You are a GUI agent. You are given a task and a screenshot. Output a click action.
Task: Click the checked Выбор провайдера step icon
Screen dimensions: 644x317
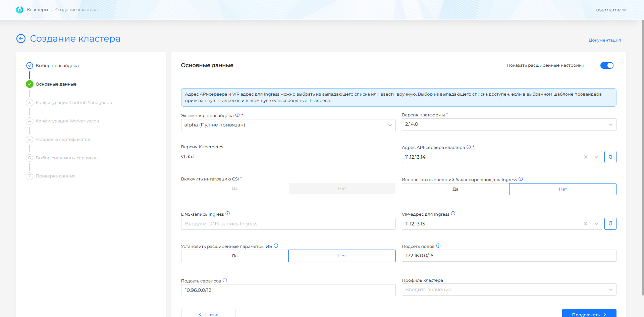[30, 65]
